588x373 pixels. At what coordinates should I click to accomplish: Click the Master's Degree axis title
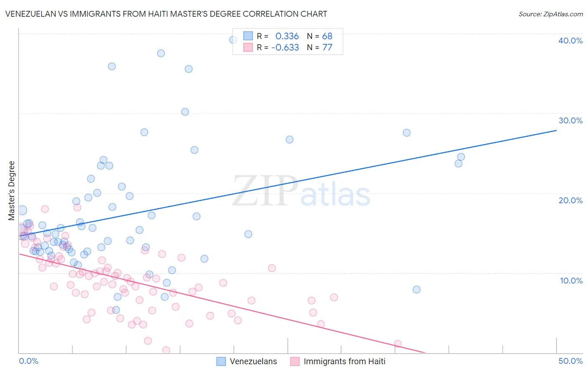point(12,191)
